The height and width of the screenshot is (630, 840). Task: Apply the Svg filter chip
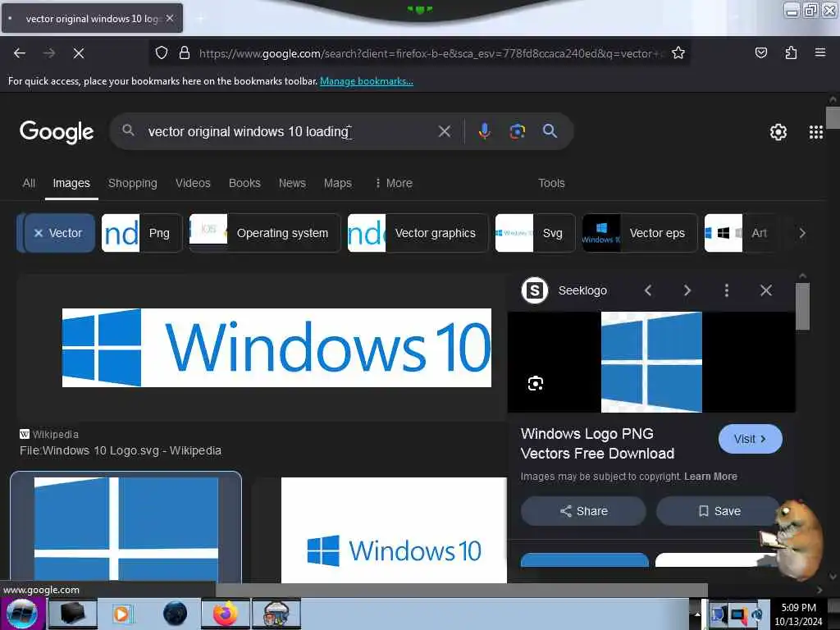[x=535, y=233]
